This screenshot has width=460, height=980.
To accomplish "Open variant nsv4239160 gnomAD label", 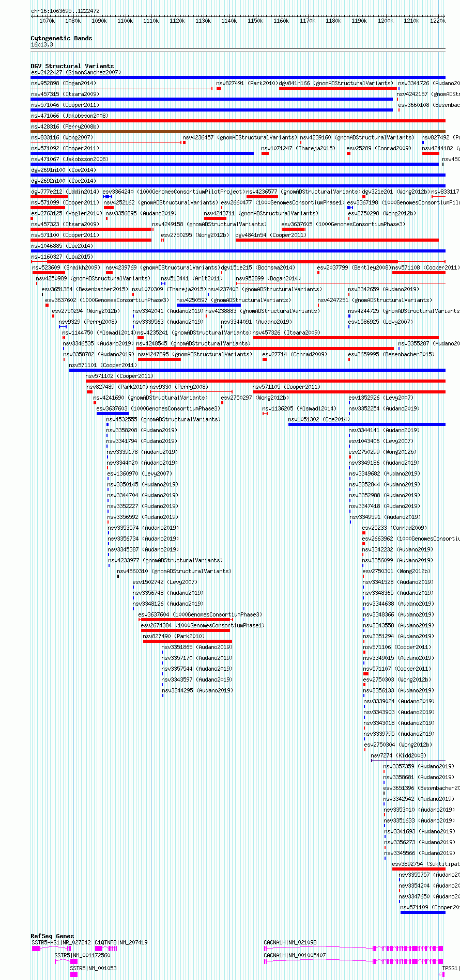I will (x=357, y=137).
